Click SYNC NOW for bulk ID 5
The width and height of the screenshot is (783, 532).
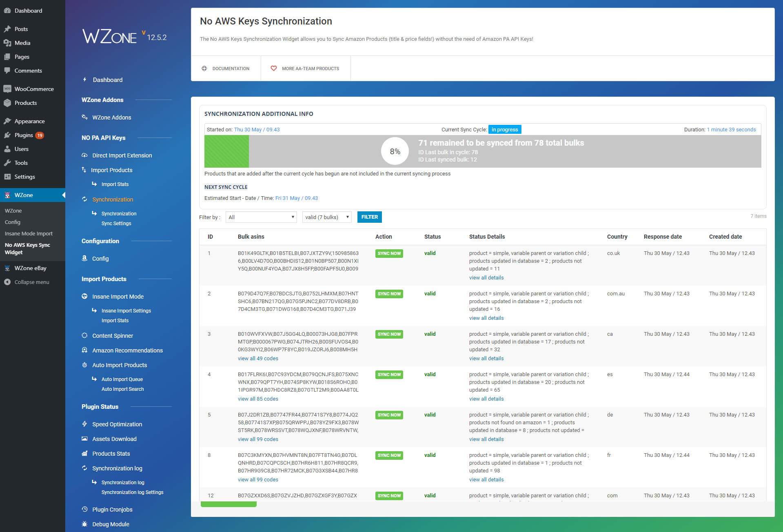[389, 415]
